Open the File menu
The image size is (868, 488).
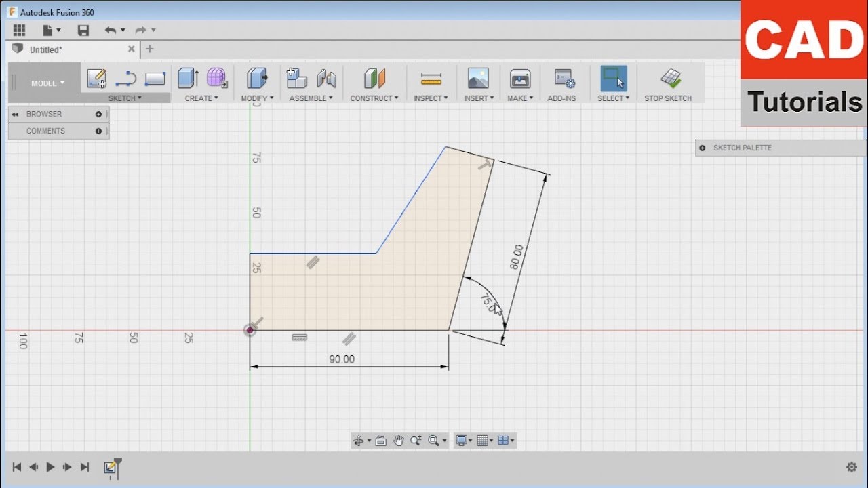(x=47, y=30)
